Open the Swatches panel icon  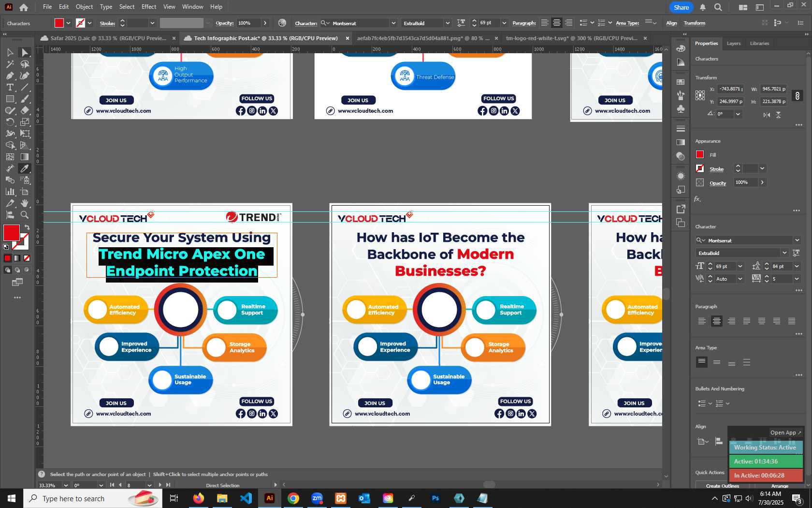coord(681,82)
